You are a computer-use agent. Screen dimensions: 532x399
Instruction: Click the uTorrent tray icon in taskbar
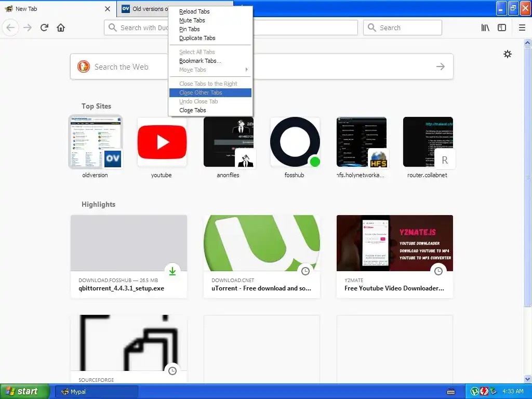475,392
